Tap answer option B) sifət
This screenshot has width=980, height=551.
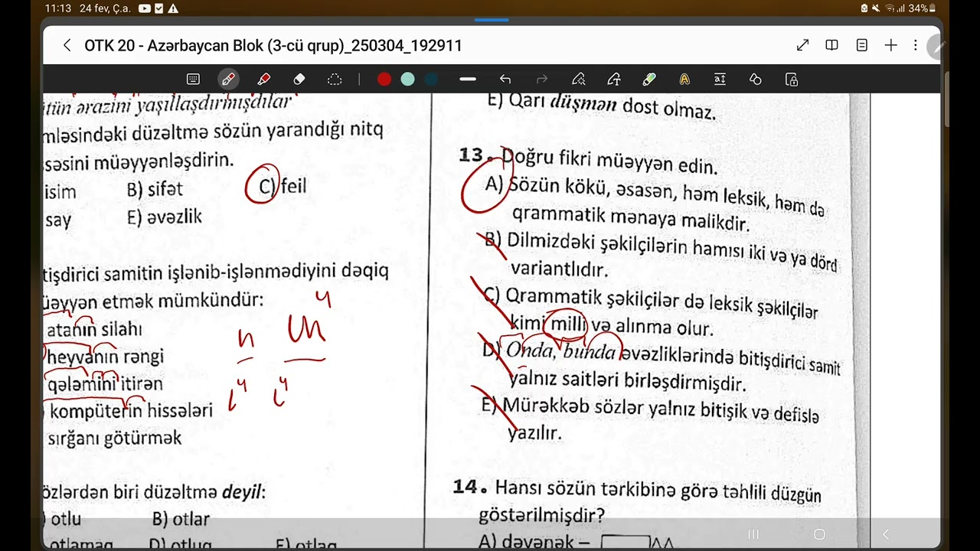pyautogui.click(x=155, y=189)
